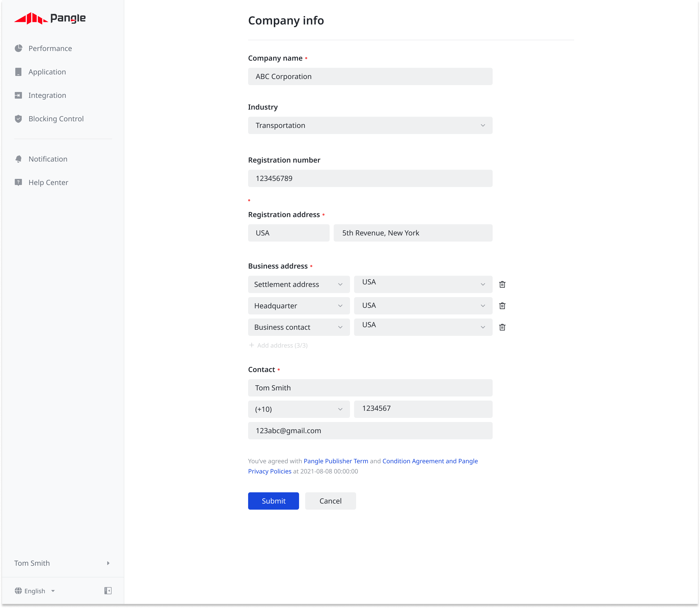
Task: Click the phone number 1234567 field
Action: [423, 409]
